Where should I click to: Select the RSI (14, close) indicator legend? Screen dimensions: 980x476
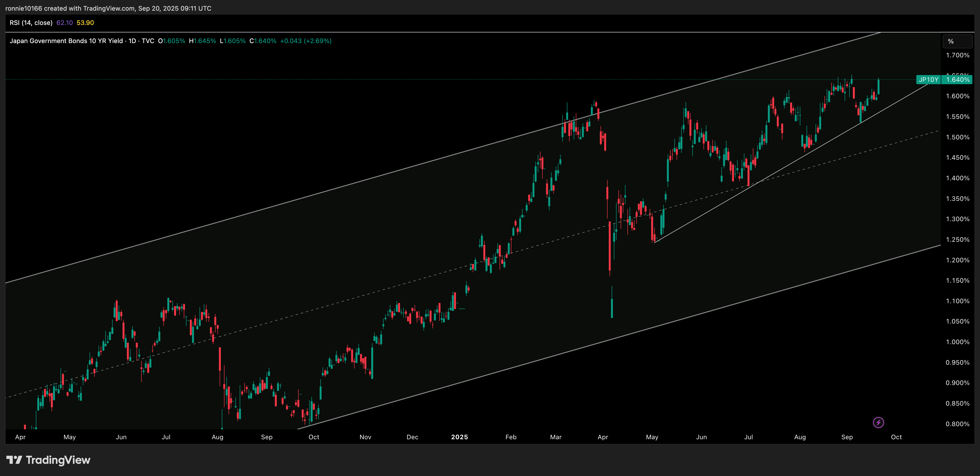pos(31,23)
